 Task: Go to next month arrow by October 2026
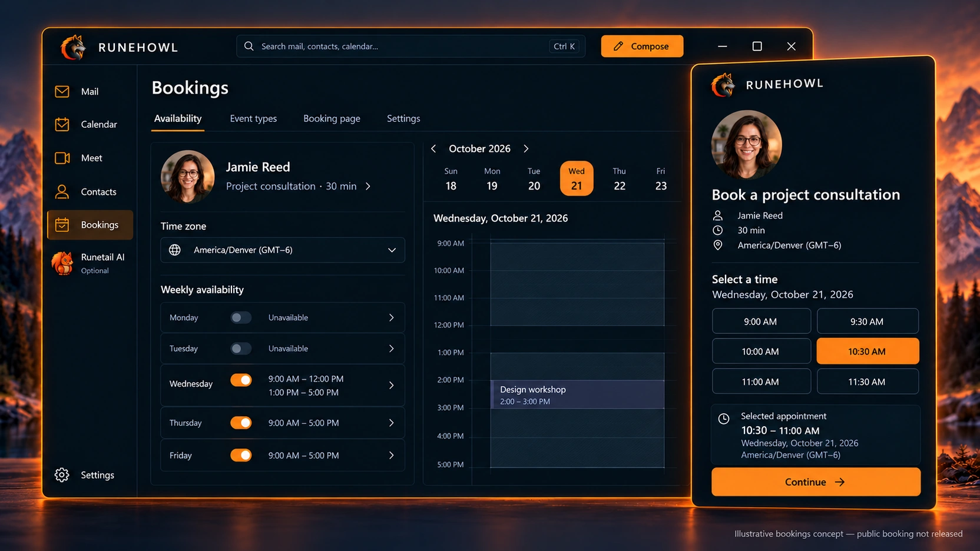tap(526, 149)
